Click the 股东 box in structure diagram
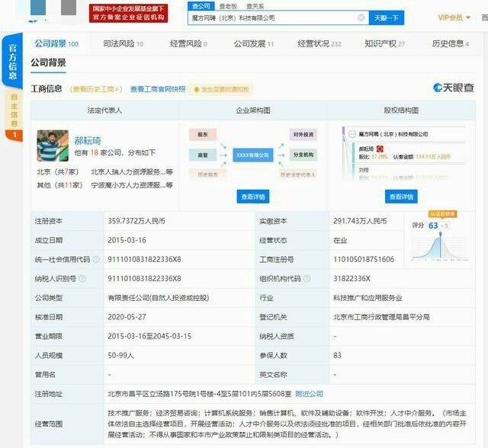Screen dimensions: 488x448 click(x=203, y=135)
